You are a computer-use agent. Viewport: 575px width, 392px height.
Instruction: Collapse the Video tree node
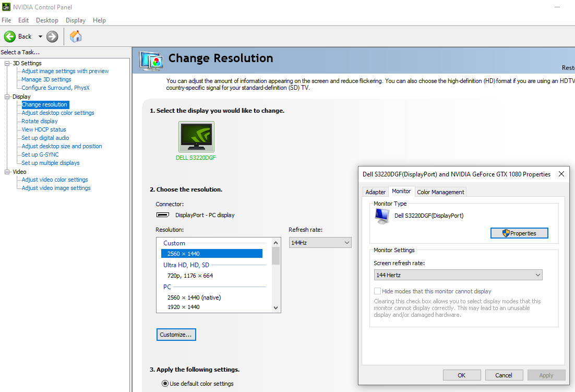click(x=7, y=172)
